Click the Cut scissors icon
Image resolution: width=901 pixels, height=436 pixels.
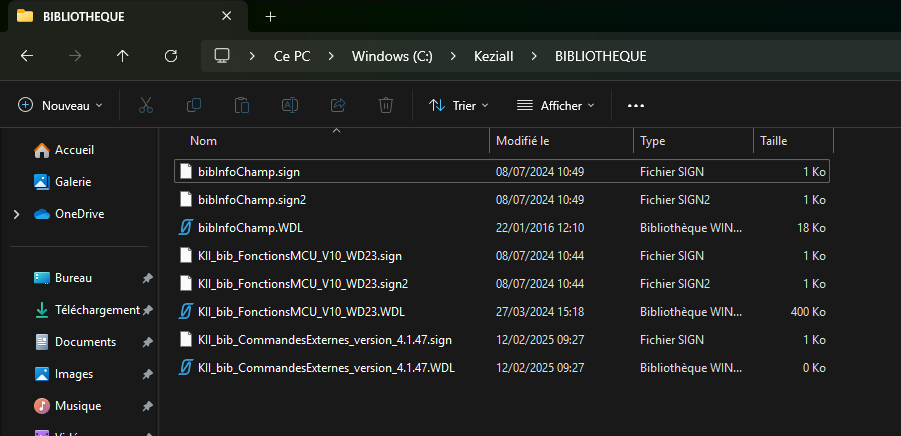pyautogui.click(x=146, y=105)
